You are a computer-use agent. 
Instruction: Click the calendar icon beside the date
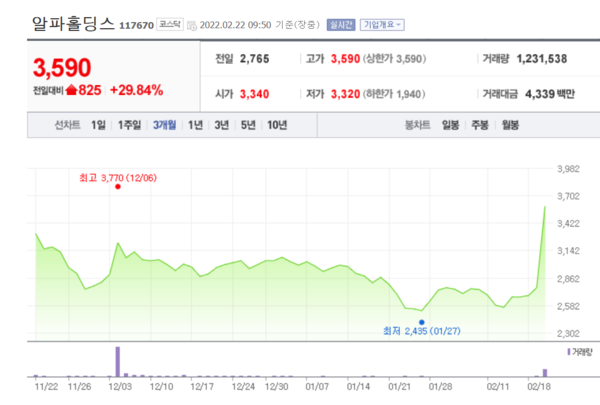click(x=192, y=26)
